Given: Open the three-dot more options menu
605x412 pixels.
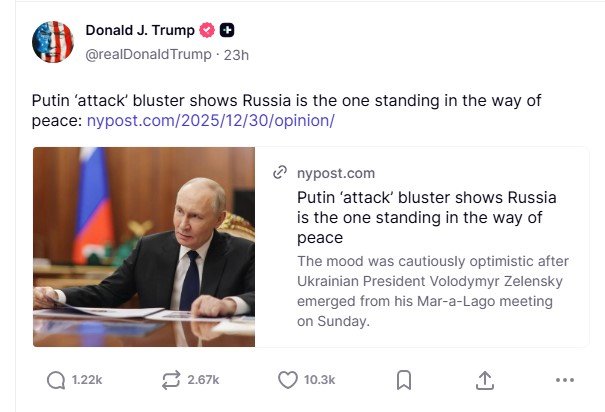Looking at the screenshot, I should (565, 380).
